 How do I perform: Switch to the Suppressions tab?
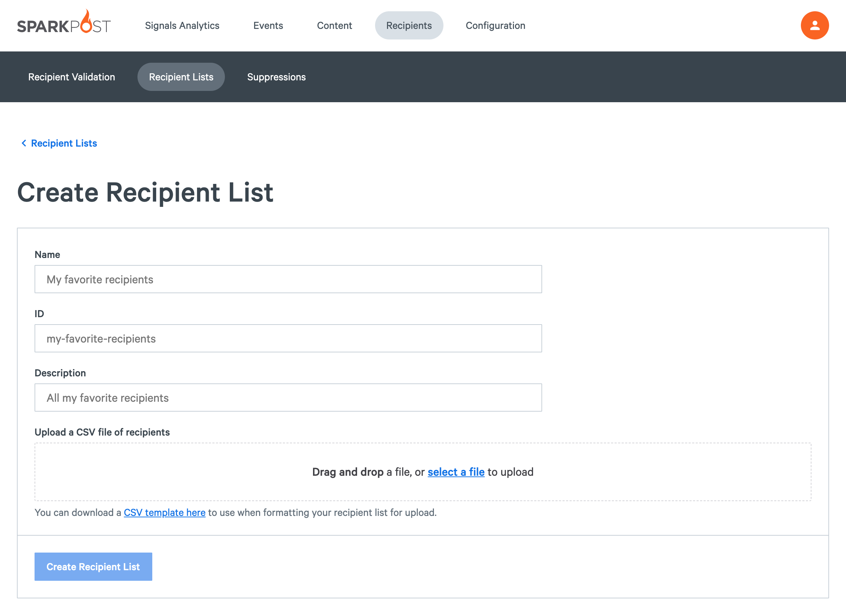click(x=276, y=77)
